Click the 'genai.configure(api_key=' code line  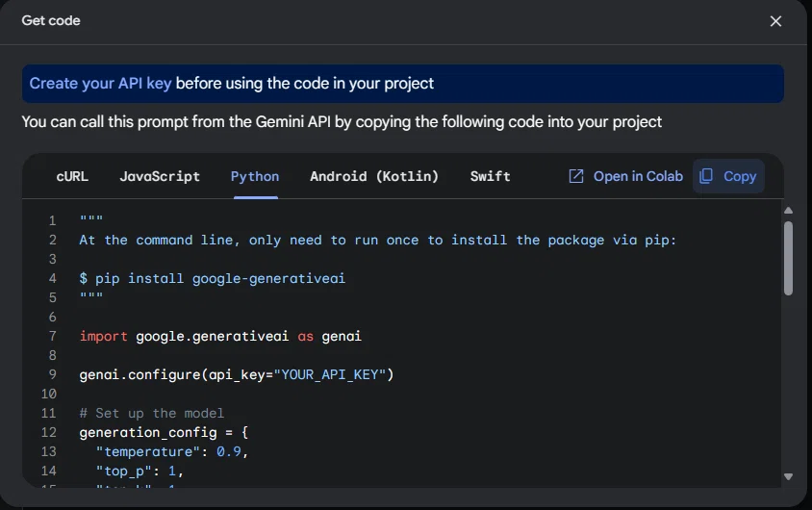tap(236, 375)
